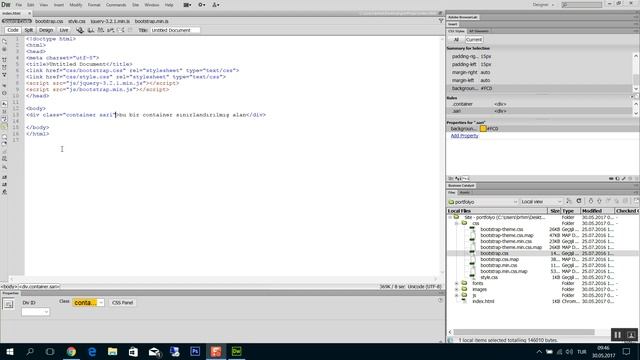Click Attach Style Sheet icon
Viewport: 640px width, 360px height.
[x=611, y=178]
